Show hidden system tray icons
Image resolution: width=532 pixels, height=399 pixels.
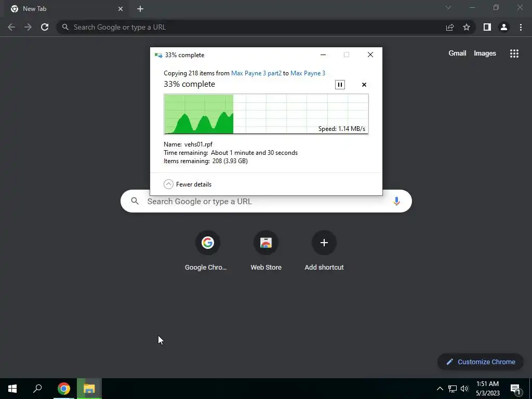click(440, 389)
